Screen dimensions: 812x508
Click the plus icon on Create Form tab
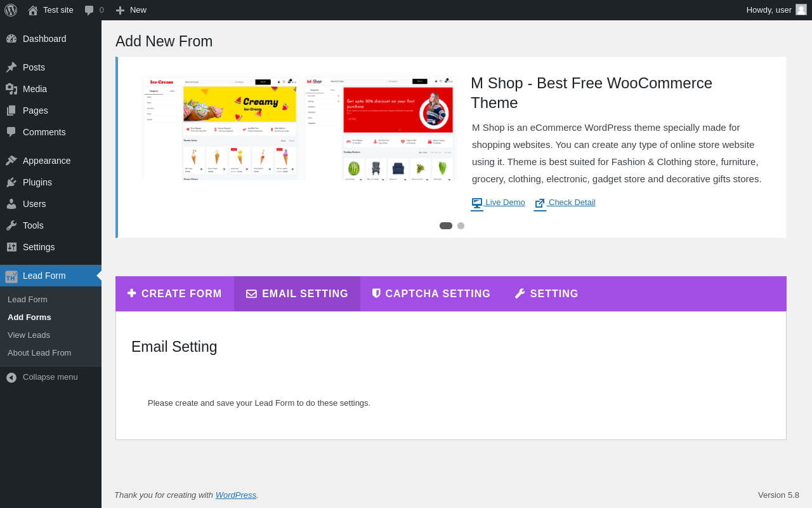[x=131, y=293]
